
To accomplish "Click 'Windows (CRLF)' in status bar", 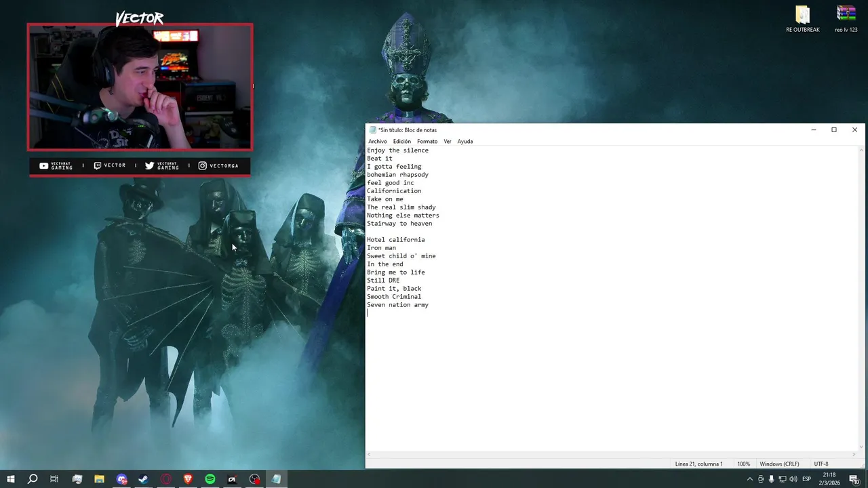I will point(780,464).
